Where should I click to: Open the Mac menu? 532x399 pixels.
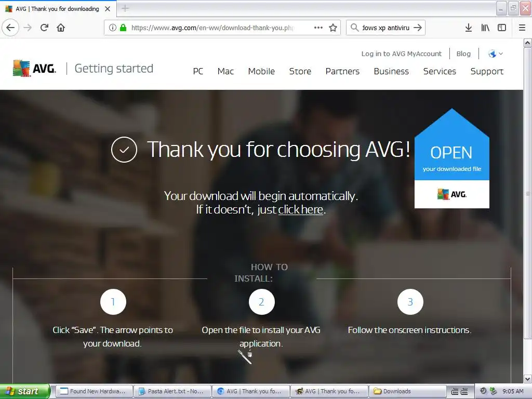click(x=225, y=71)
